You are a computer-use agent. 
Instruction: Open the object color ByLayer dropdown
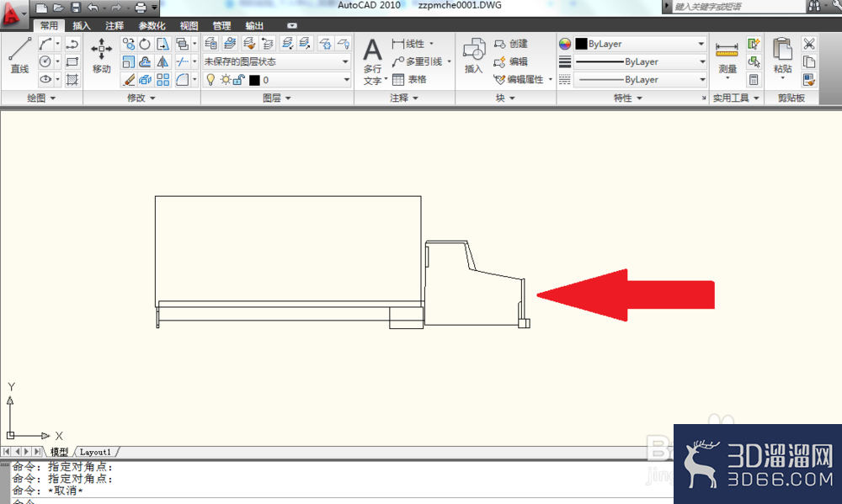click(x=640, y=44)
